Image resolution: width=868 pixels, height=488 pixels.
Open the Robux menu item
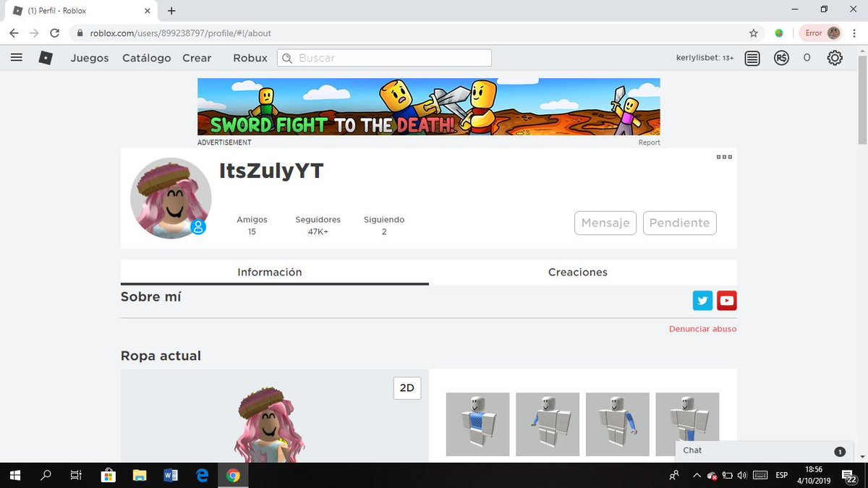click(250, 58)
